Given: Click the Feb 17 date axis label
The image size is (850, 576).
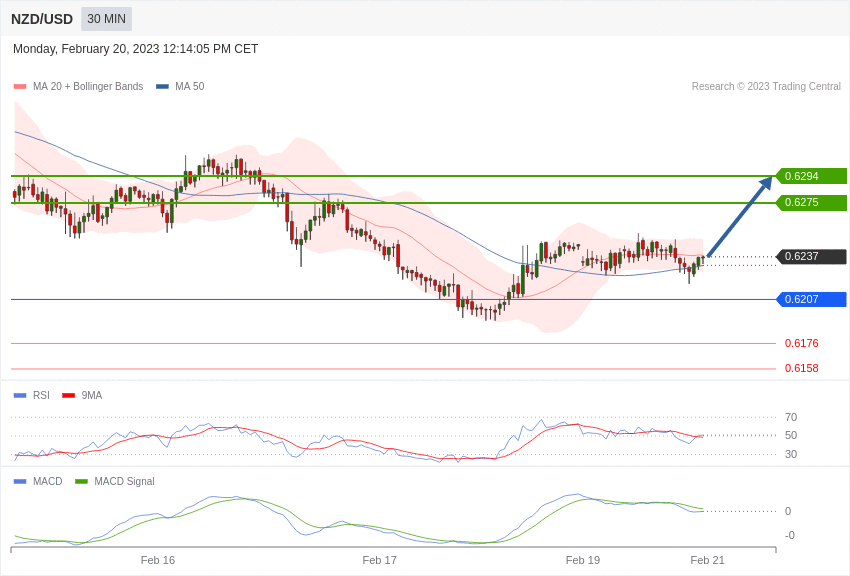Looking at the screenshot, I should point(379,560).
